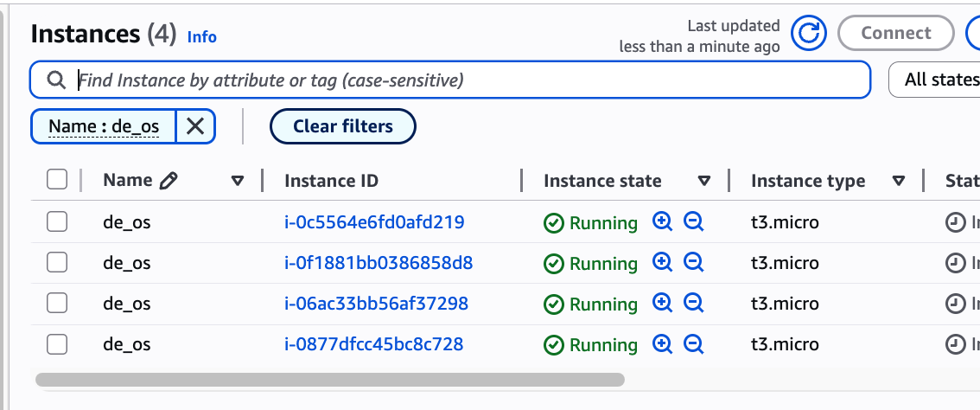Sort using the Instance type column arrow
Image resolution: width=980 pixels, height=410 pixels.
899,181
